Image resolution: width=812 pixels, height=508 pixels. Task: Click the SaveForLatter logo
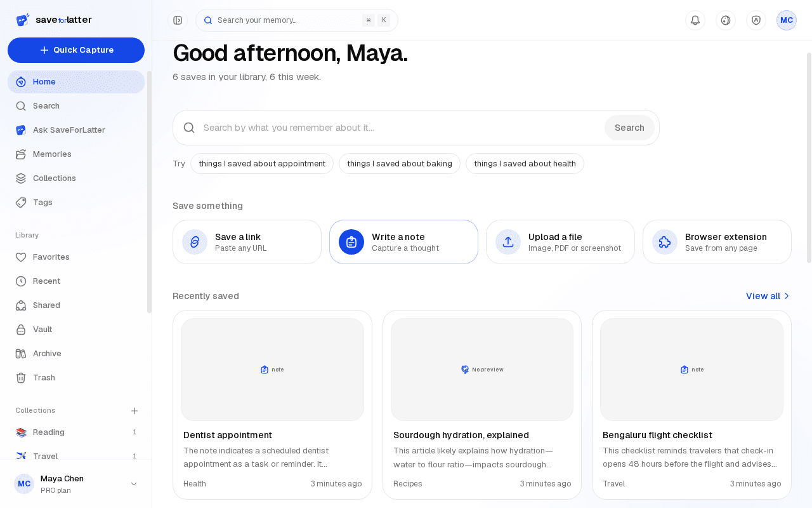coord(54,20)
